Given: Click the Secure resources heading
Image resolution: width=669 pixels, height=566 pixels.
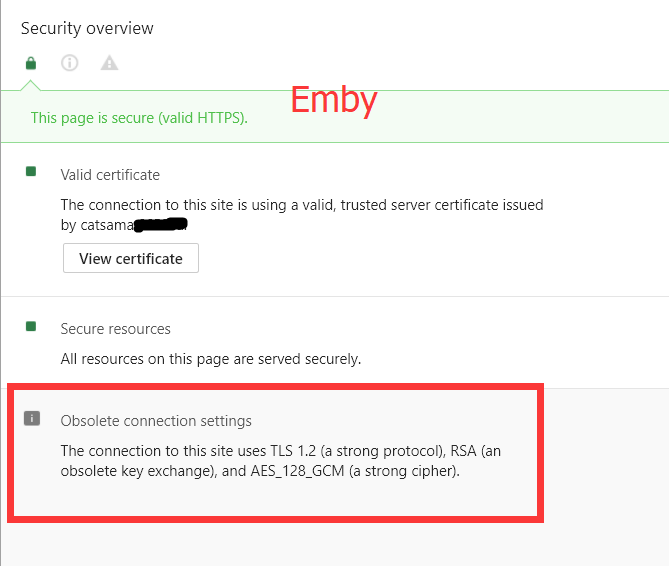Looking at the screenshot, I should click(x=115, y=329).
